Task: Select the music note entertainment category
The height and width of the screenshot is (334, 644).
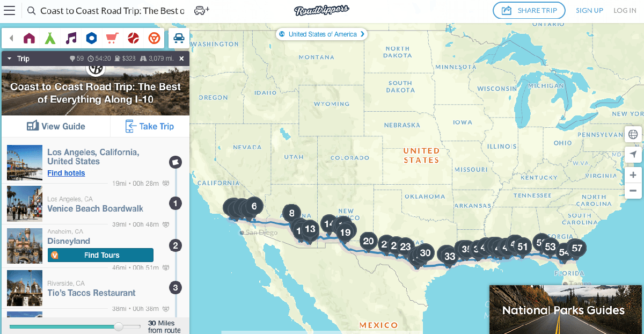Action: coord(71,38)
